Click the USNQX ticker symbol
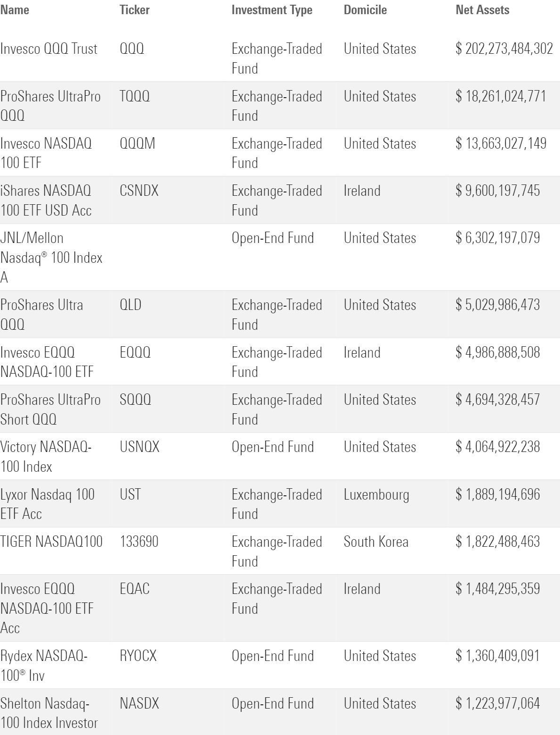This screenshot has width=560, height=735. pyautogui.click(x=140, y=447)
